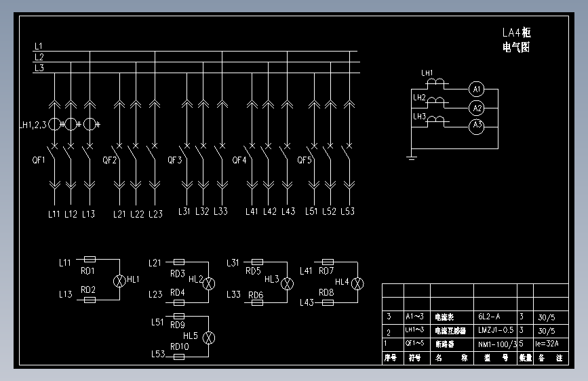The image size is (588, 381).
Task: Select the HL4 indicator lamp symbol
Action: tap(357, 283)
